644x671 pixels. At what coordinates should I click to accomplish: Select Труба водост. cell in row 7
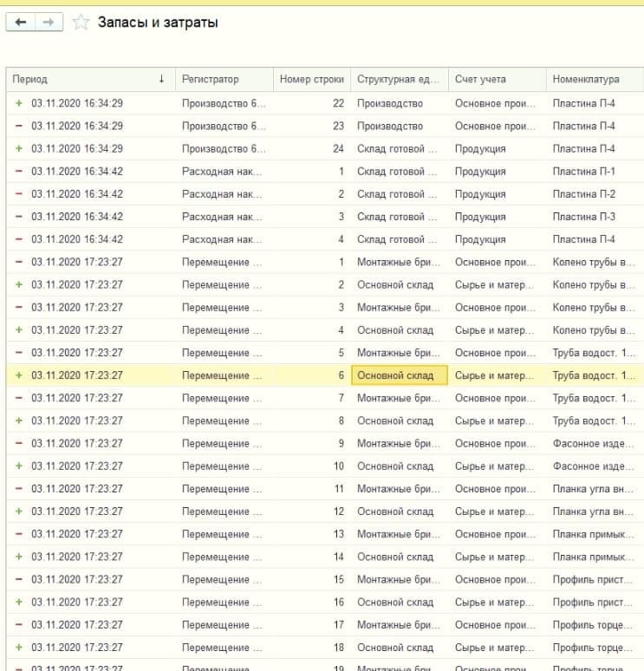pyautogui.click(x=595, y=398)
